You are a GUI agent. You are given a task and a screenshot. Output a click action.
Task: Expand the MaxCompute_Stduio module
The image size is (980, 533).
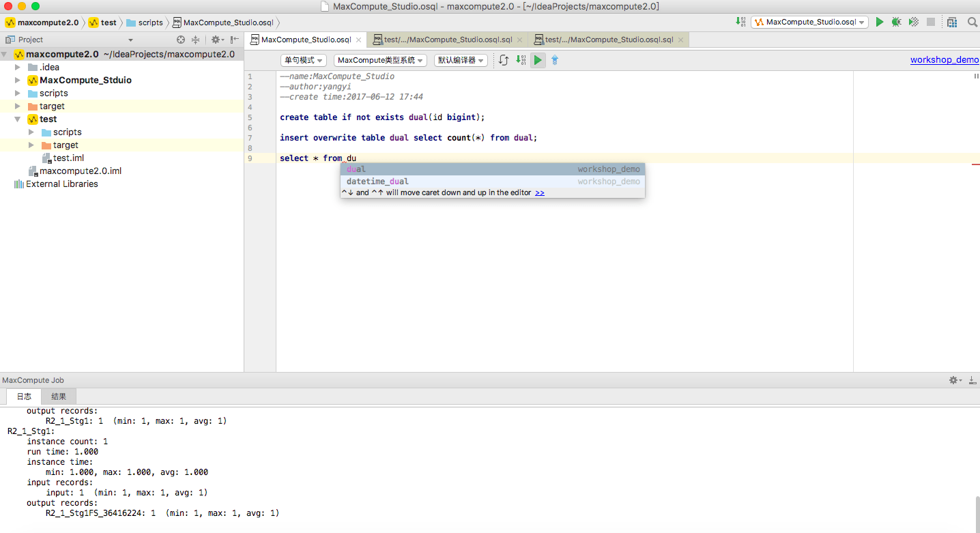(x=18, y=80)
